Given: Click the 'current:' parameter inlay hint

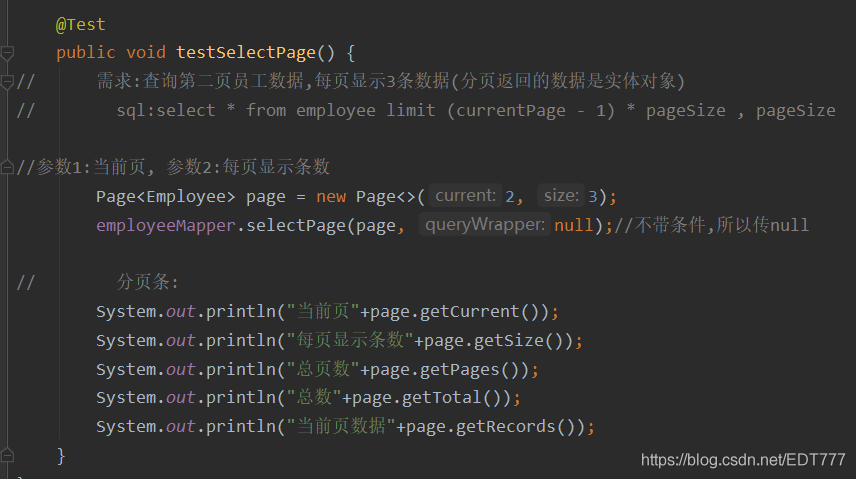Looking at the screenshot, I should click(x=465, y=196).
